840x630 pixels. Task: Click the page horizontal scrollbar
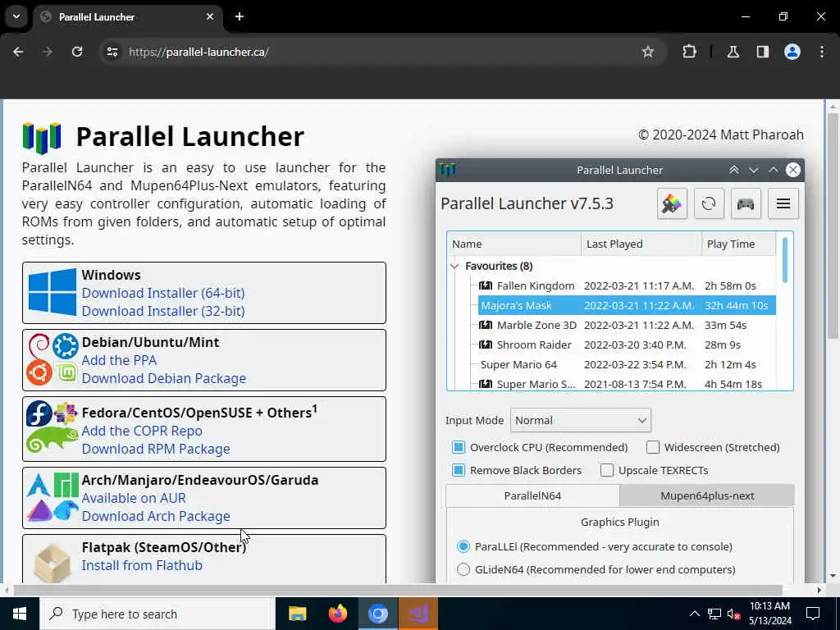tap(398, 590)
